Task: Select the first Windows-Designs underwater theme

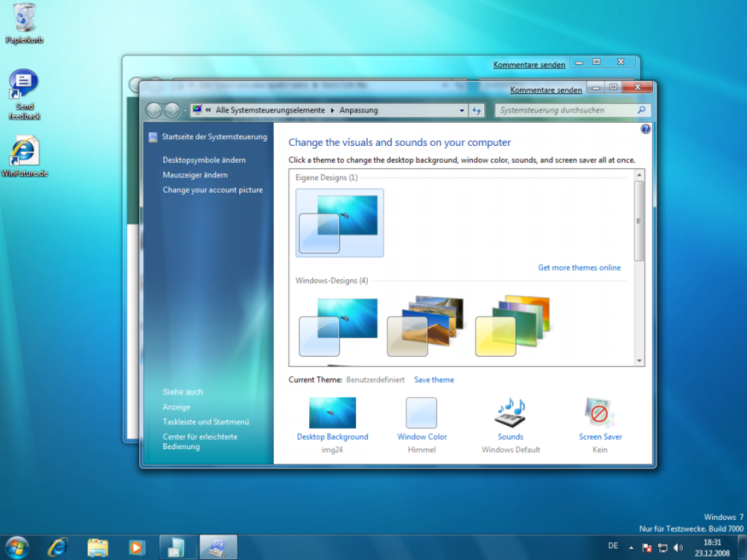Action: pos(338,327)
